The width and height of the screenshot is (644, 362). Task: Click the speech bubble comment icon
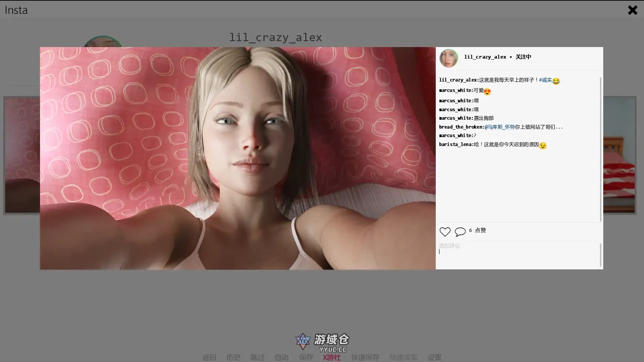click(x=460, y=232)
